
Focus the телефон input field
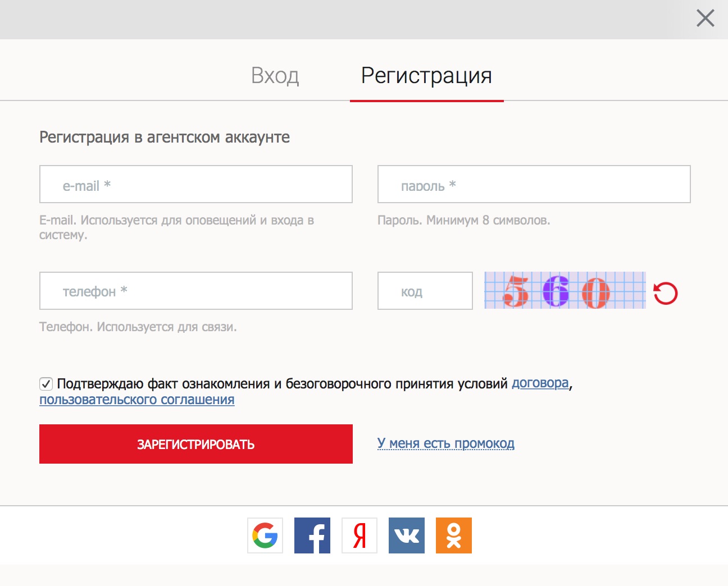(x=196, y=291)
